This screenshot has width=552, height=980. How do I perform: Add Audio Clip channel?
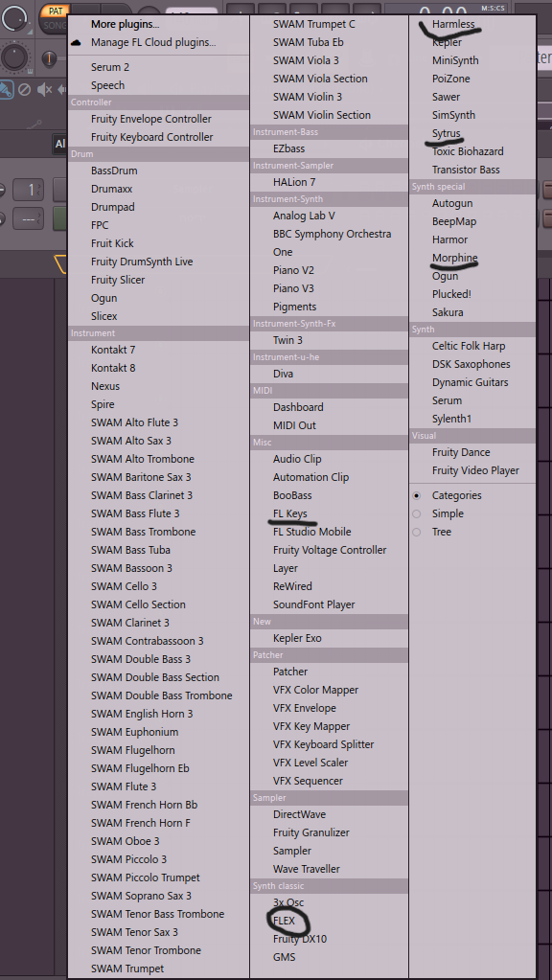pyautogui.click(x=297, y=459)
